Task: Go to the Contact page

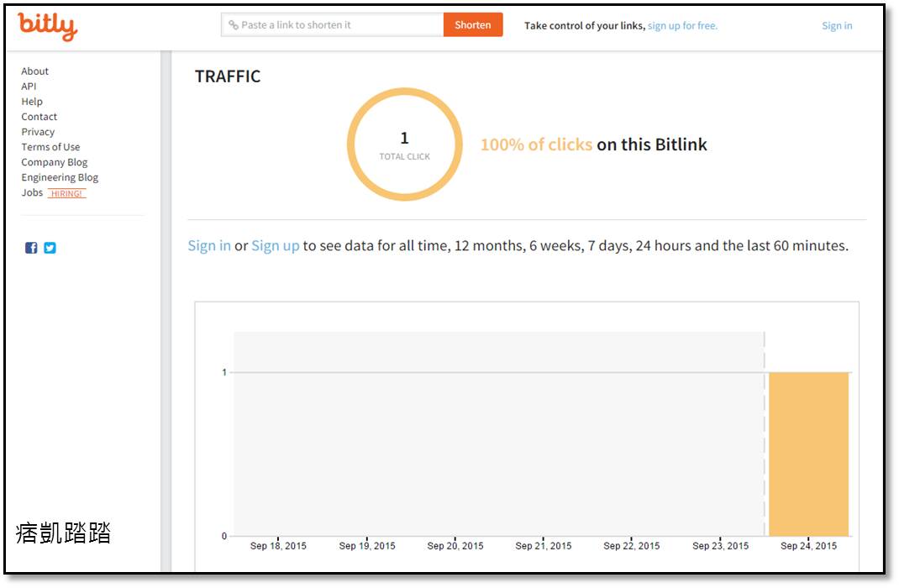Action: [39, 116]
